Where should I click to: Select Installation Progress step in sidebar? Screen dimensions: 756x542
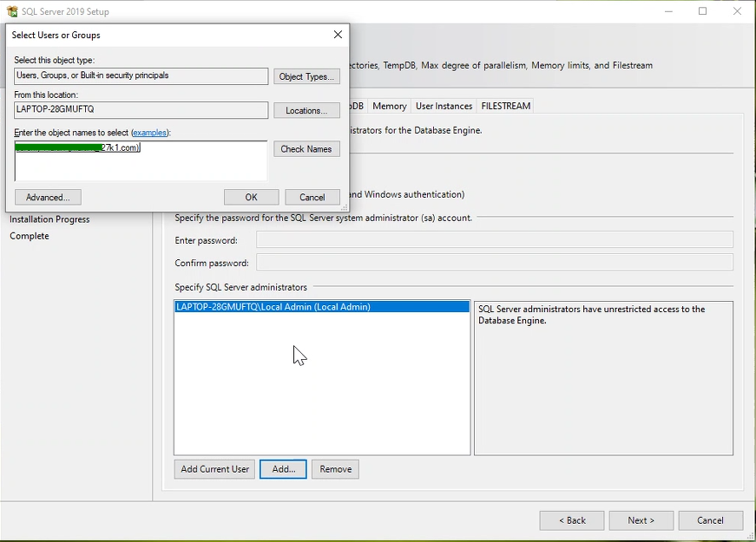tap(49, 219)
